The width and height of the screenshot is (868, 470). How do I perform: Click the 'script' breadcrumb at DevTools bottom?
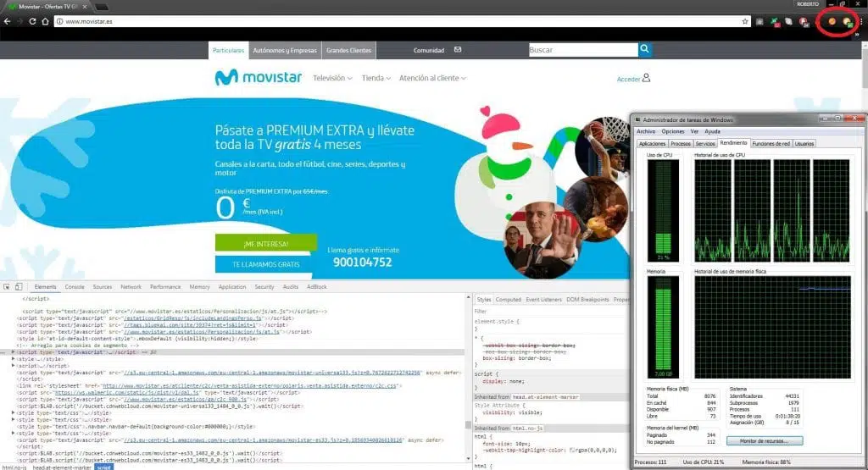tap(103, 467)
